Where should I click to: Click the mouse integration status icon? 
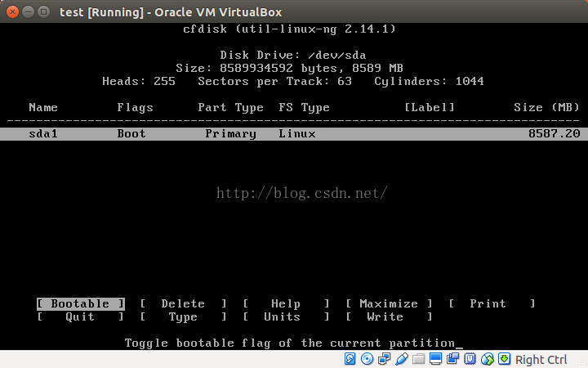tap(487, 359)
